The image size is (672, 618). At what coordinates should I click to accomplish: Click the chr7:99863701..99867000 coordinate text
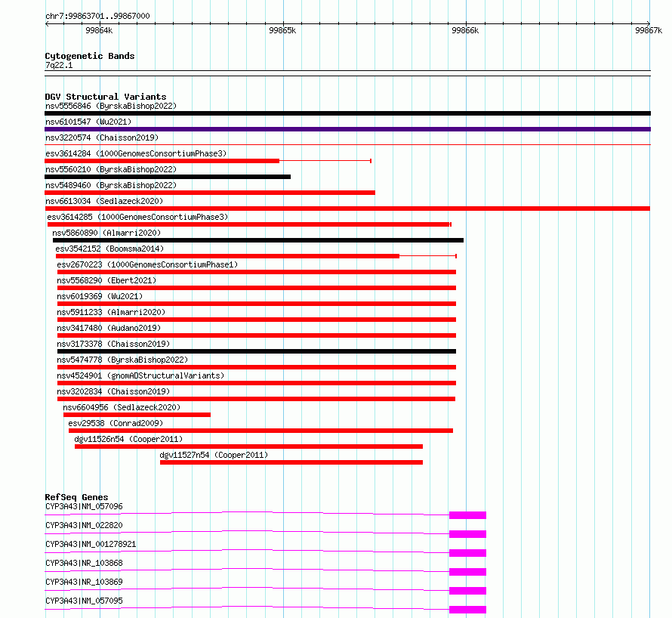click(97, 17)
